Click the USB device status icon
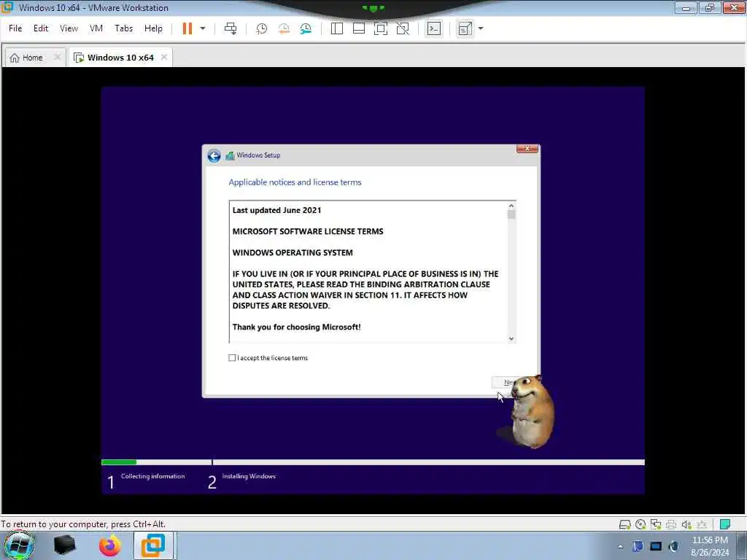This screenshot has height=560, width=747. (702, 524)
